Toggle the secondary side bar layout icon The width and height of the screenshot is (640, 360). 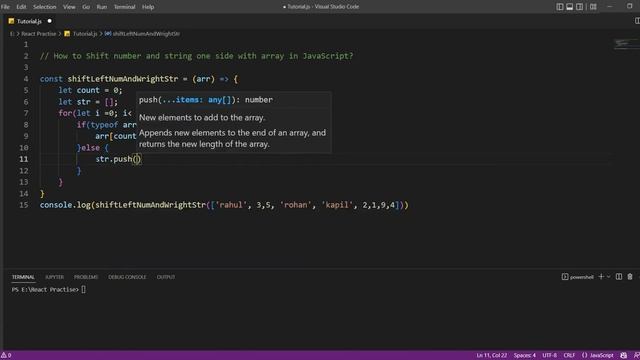coord(579,7)
